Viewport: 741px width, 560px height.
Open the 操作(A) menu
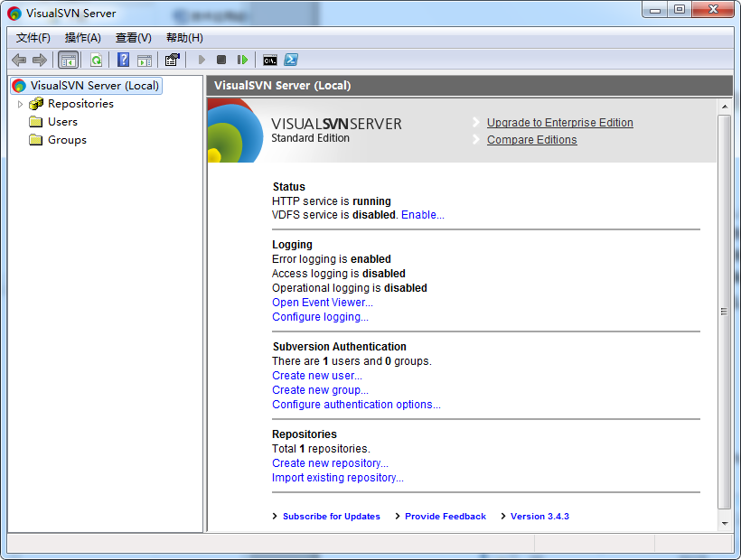[x=83, y=38]
